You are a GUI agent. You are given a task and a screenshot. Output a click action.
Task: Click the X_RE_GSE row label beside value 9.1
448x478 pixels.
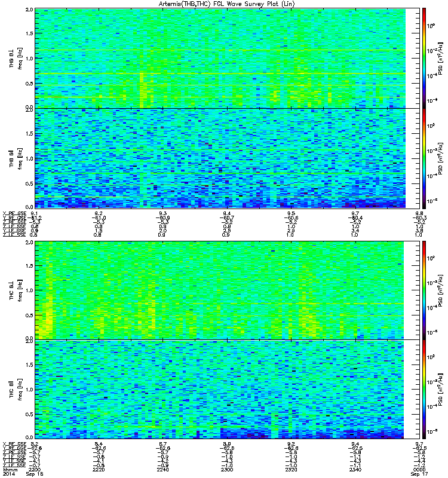[x=14, y=213]
